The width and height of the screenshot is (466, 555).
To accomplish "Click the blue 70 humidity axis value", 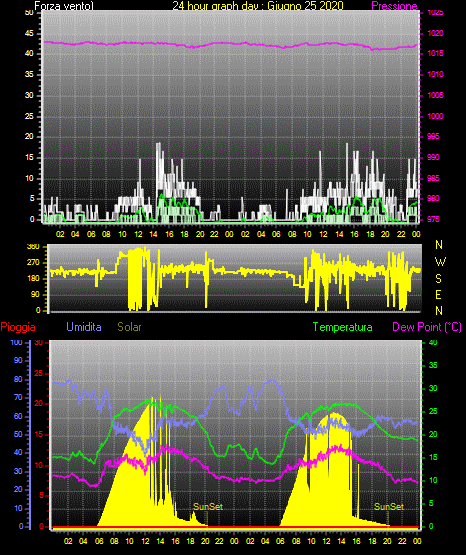I will pos(18,397).
